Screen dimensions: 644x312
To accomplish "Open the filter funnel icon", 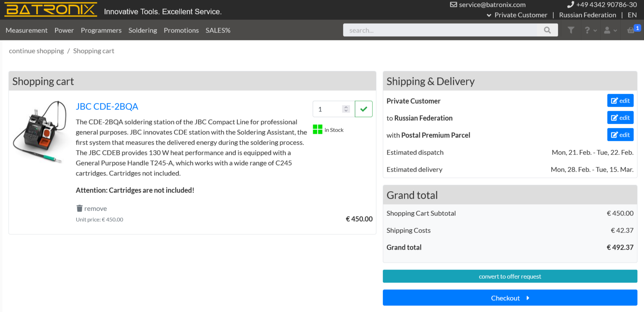I will (x=571, y=30).
